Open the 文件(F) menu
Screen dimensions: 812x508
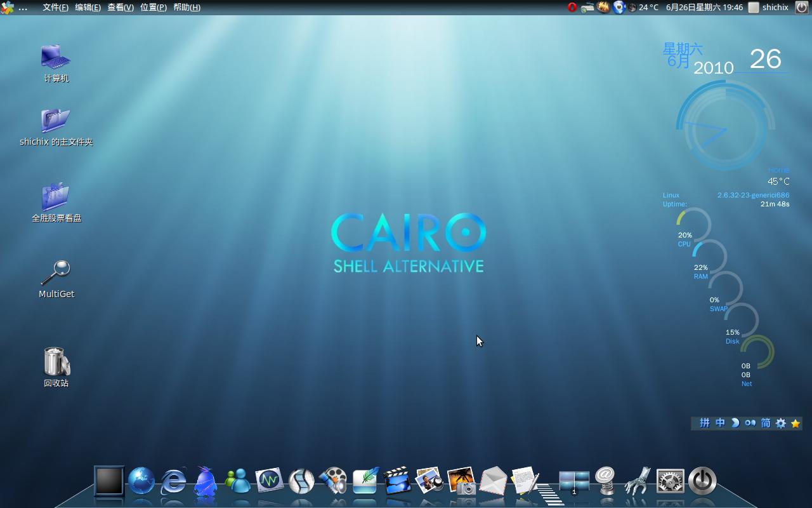point(55,8)
